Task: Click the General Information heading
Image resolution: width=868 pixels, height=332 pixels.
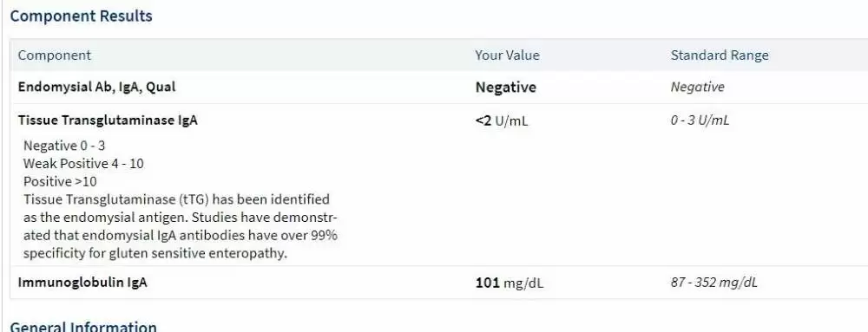Action: [x=83, y=326]
